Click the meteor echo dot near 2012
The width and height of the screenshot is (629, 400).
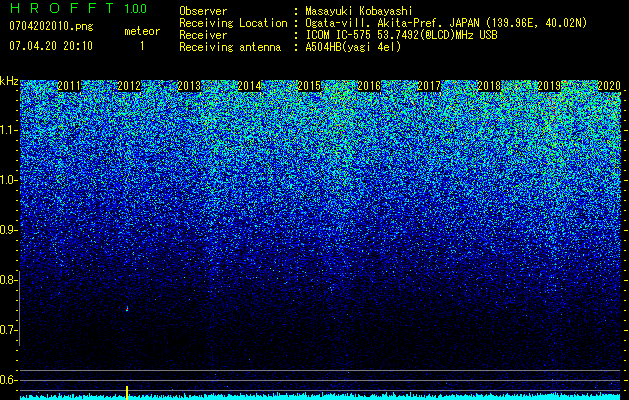127,309
